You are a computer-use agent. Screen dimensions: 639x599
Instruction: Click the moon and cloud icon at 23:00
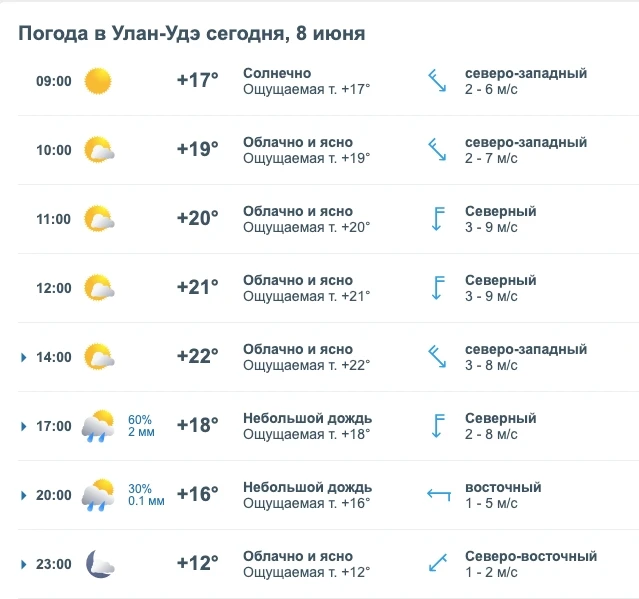100,564
